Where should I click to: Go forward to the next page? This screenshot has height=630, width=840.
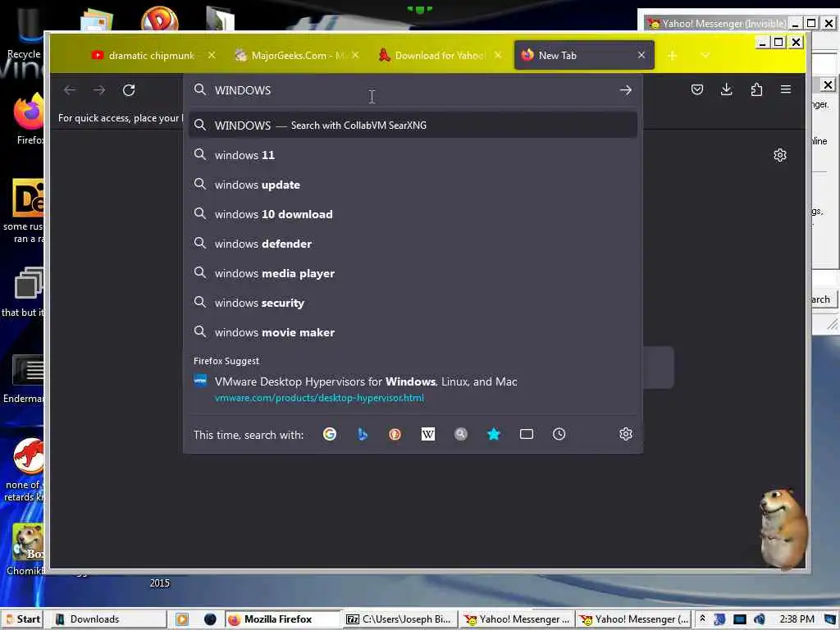click(x=99, y=90)
